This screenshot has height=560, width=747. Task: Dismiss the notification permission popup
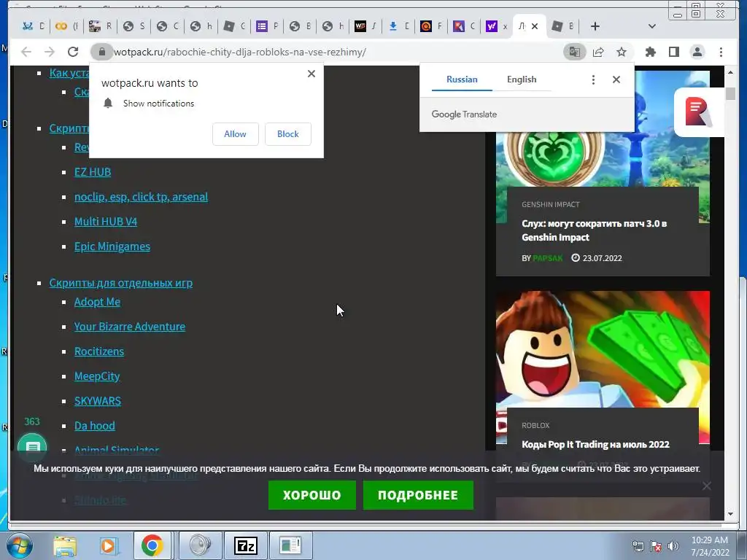311,74
